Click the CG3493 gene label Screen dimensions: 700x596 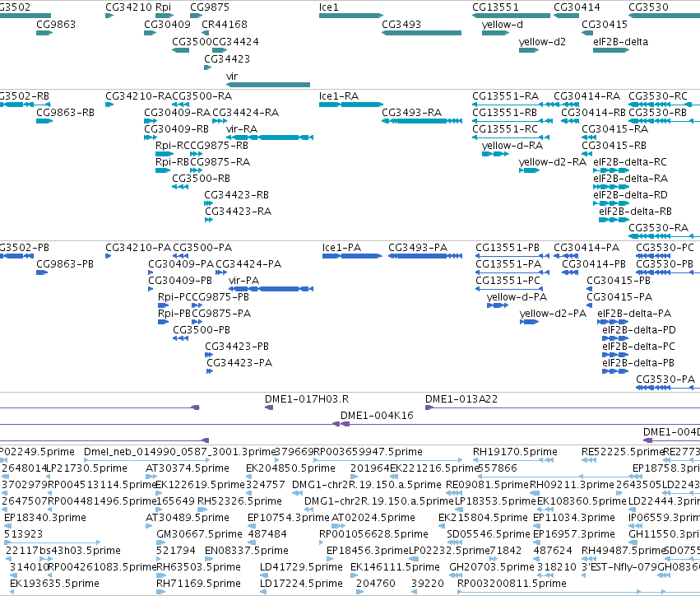click(401, 25)
